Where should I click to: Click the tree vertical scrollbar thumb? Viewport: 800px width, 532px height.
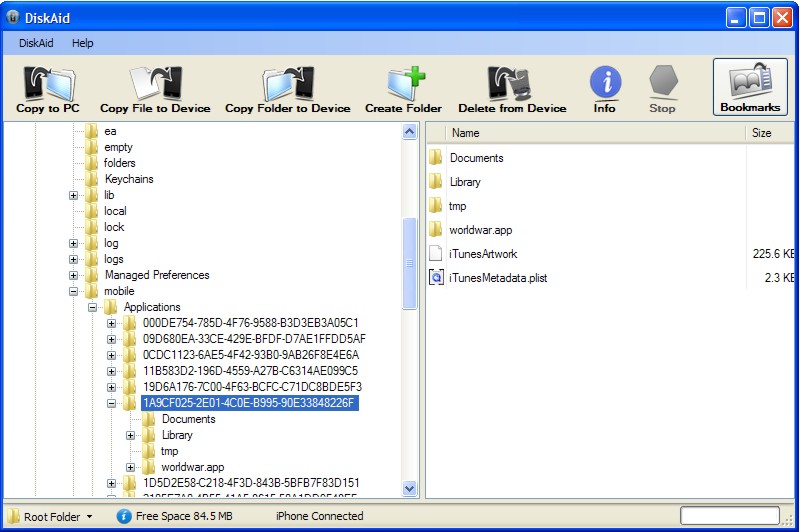[x=409, y=263]
